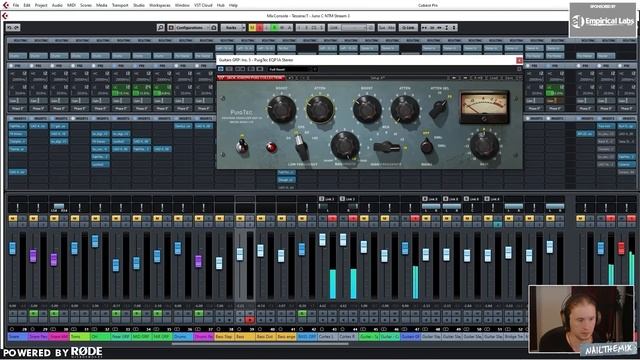Viewport: 640px width, 360px height.
Task: Select the Toms channel name label
Action: (x=80, y=337)
